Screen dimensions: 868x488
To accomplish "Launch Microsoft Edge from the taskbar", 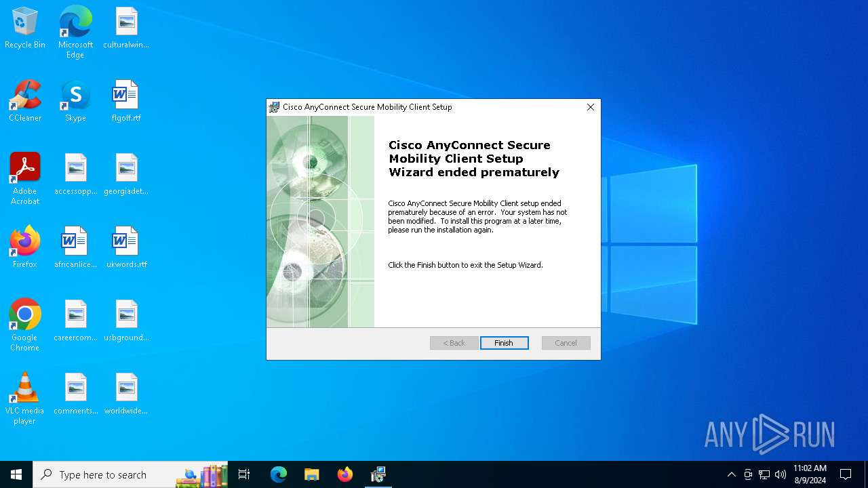I will 279,474.
